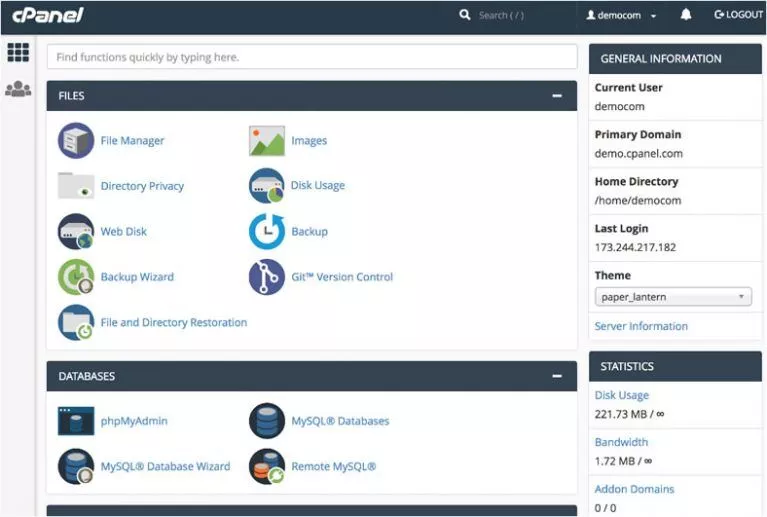Select the 173.244.217.182 last login IP
The width and height of the screenshot is (767, 517).
(x=635, y=247)
